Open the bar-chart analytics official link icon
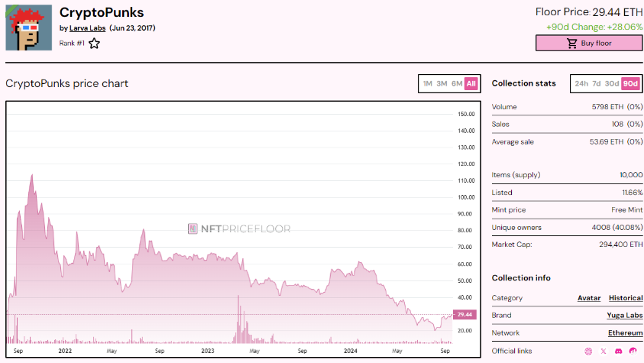This screenshot has height=363, width=644. click(633, 351)
